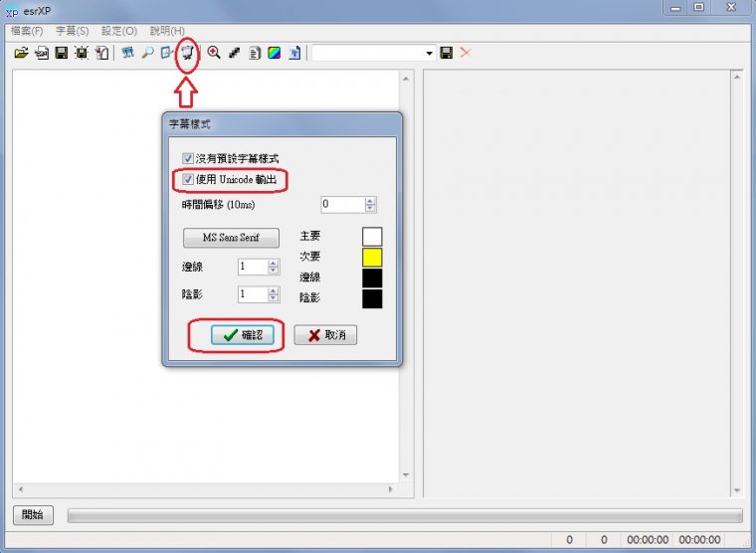Increase 時間偏移 with up spinner arrow
The width and height of the screenshot is (756, 553).
pos(370,201)
